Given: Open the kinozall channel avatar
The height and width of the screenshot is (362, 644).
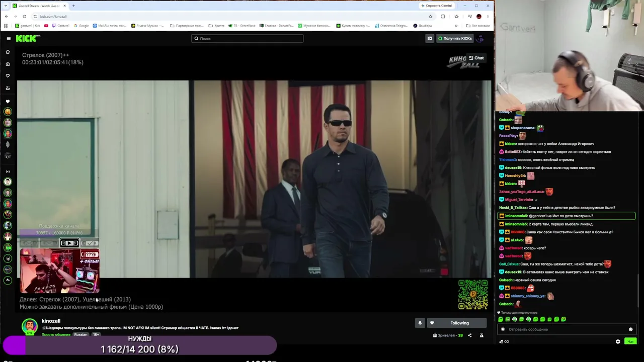Looking at the screenshot, I should (29, 326).
